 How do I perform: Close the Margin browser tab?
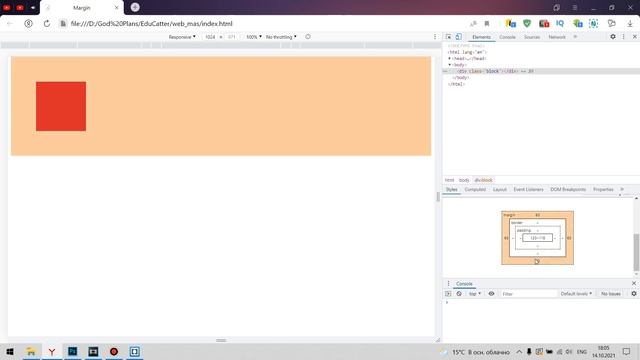pos(116,8)
